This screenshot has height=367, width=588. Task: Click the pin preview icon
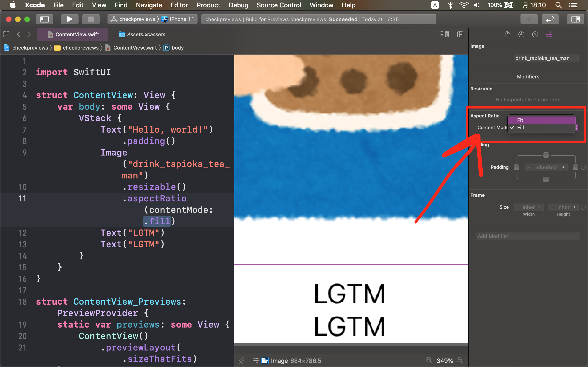(x=242, y=360)
